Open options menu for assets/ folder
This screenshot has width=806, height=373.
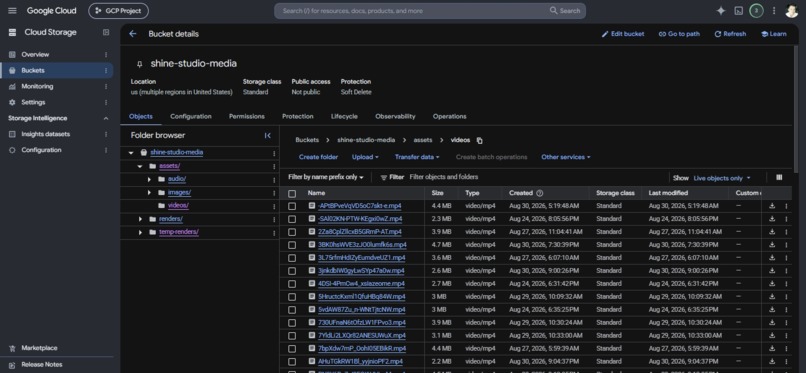pos(273,166)
